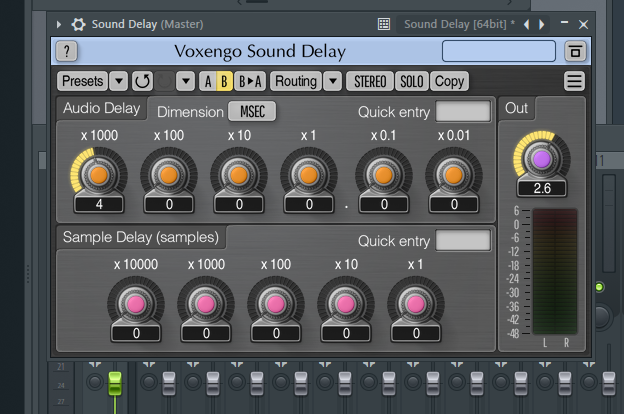Click the x 10 sample delay knob
Screen dimensions: 624x414
click(346, 304)
